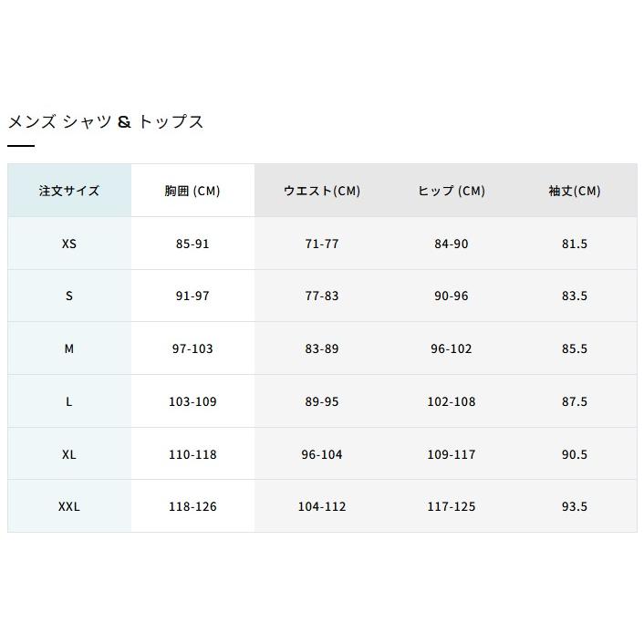Click hip value 102-108 for L
Viewport: 644px width, 644px height.
pos(452,401)
